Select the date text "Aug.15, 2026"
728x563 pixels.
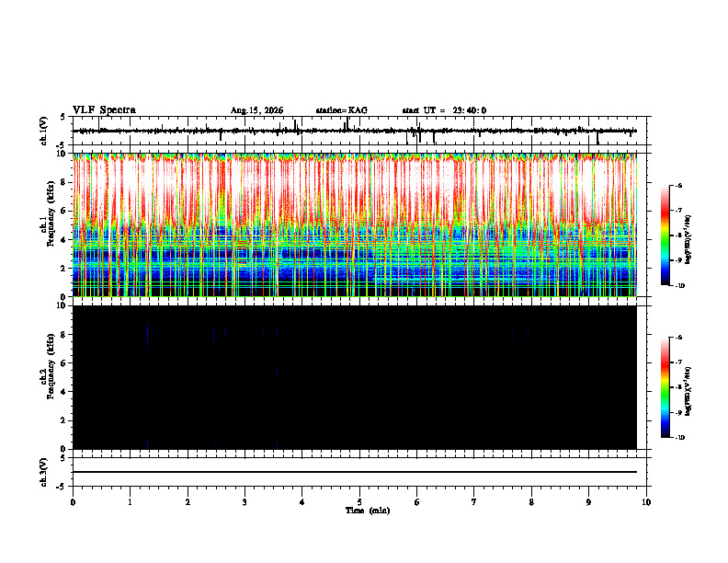pyautogui.click(x=256, y=110)
